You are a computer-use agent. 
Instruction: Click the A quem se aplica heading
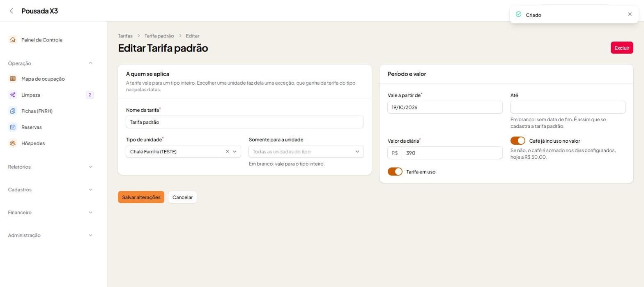tap(147, 74)
